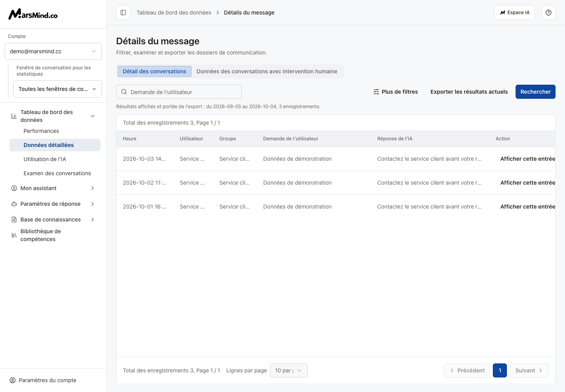
Task: Open Plus de filtres
Action: pyautogui.click(x=395, y=92)
